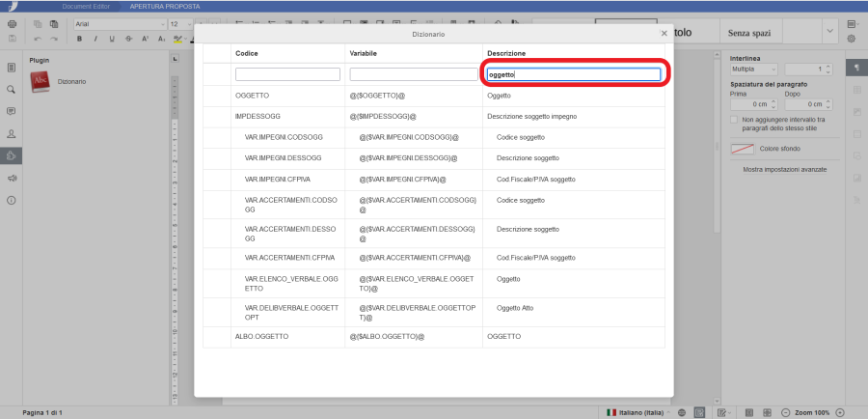
Task: Apply underline formatting
Action: [x=113, y=39]
